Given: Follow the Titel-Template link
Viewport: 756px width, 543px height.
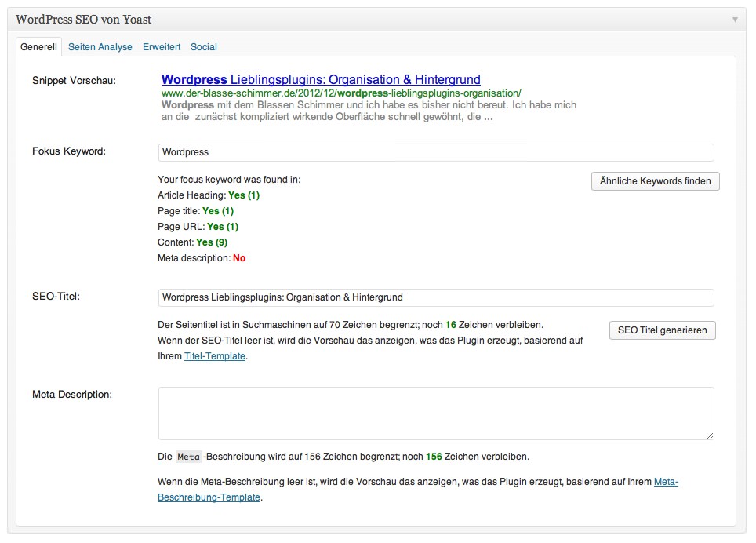Looking at the screenshot, I should (215, 356).
